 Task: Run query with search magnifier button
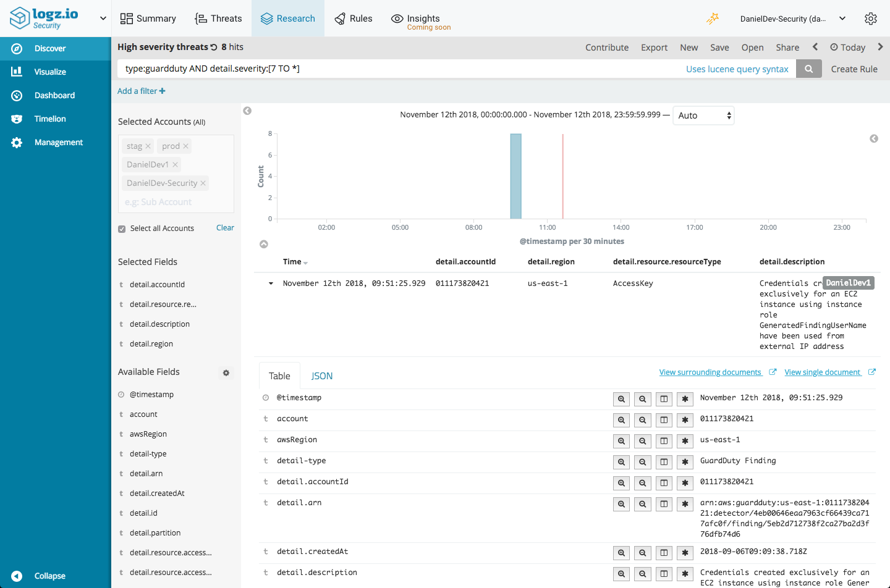[x=808, y=69]
